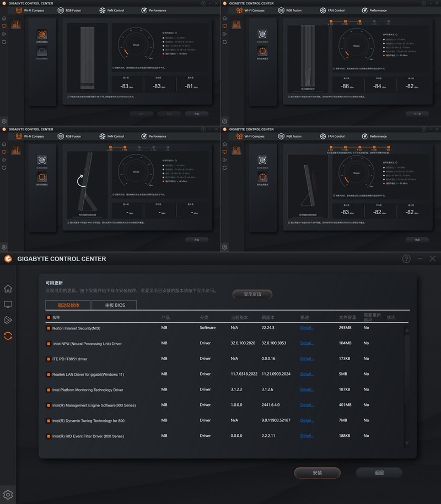Toggle checkbox for Intel HID Event Filter Driver
This screenshot has height=504, width=441.
(x=49, y=436)
